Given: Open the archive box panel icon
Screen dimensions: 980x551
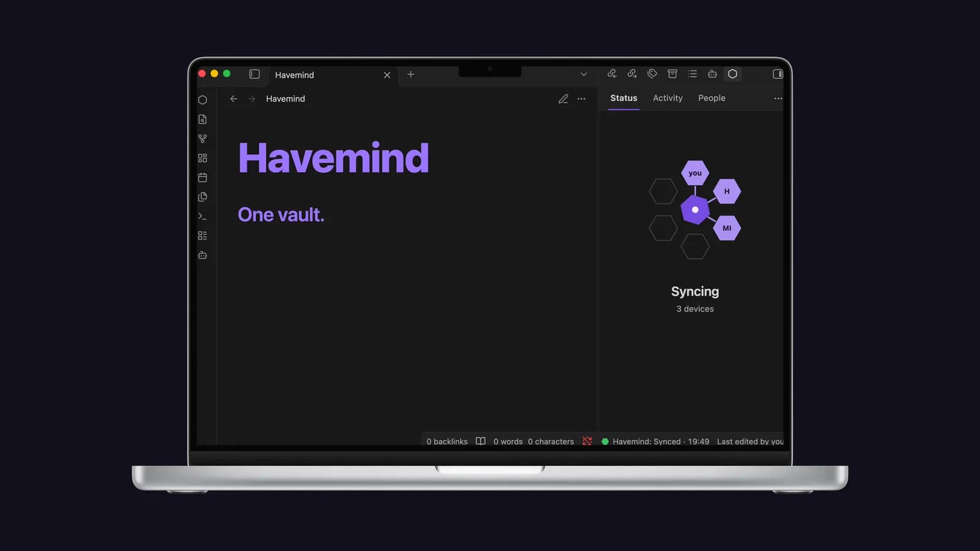Looking at the screenshot, I should 673,73.
